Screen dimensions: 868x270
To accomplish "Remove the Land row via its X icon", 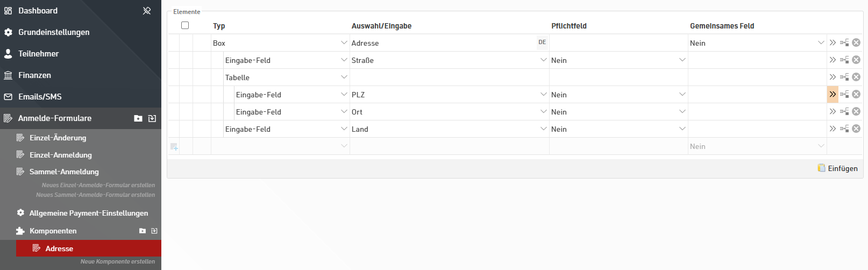I will coord(856,129).
